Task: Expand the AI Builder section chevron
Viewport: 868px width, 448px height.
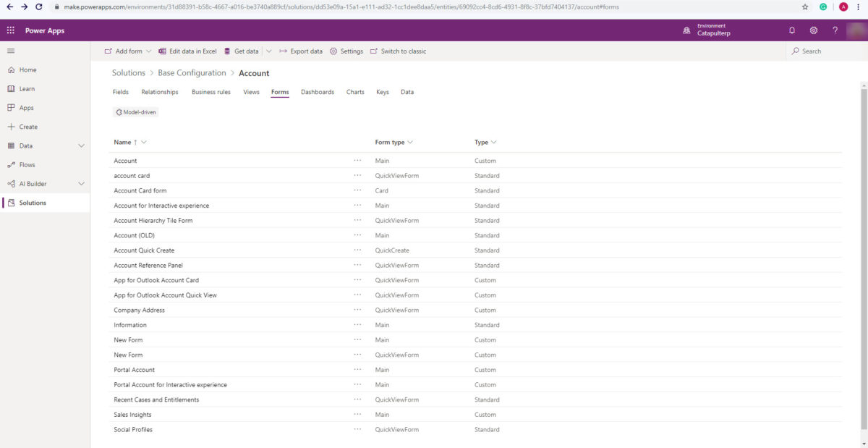Action: coord(81,184)
